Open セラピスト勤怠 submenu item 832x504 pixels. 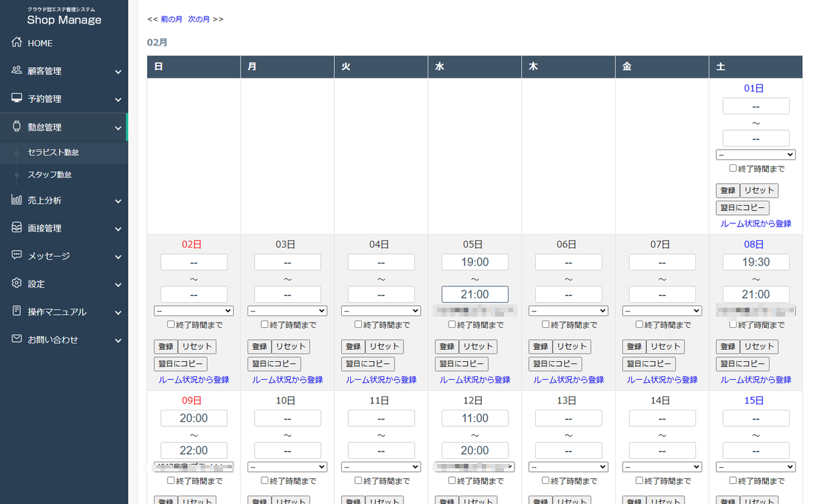[x=53, y=152]
